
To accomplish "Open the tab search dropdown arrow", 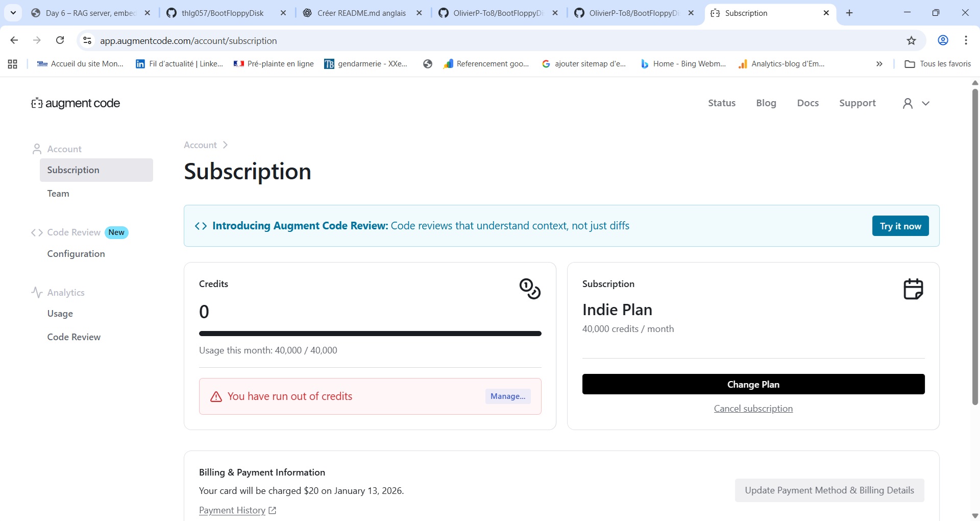I will click(13, 13).
